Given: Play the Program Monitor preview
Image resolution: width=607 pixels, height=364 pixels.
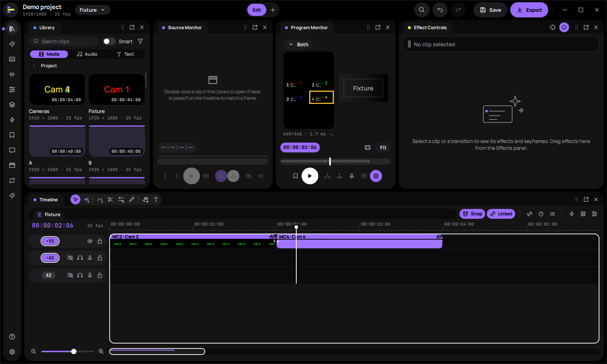Looking at the screenshot, I should (310, 176).
